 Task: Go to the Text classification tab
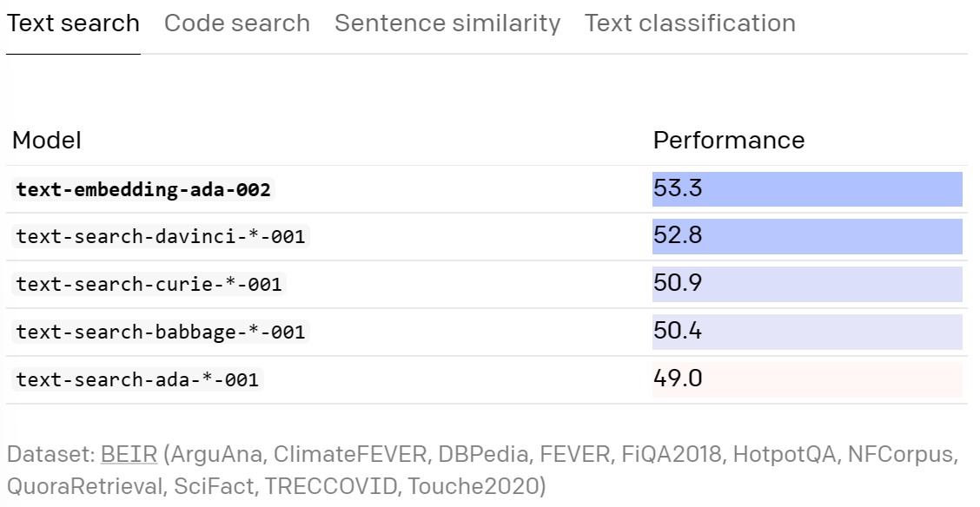[x=690, y=23]
